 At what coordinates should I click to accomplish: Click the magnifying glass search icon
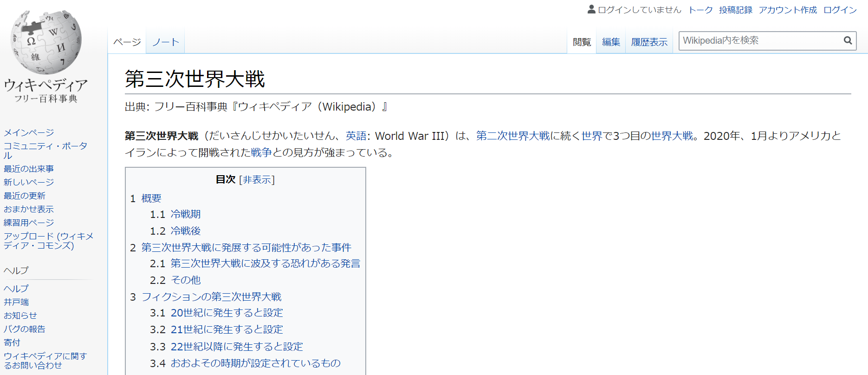[848, 41]
